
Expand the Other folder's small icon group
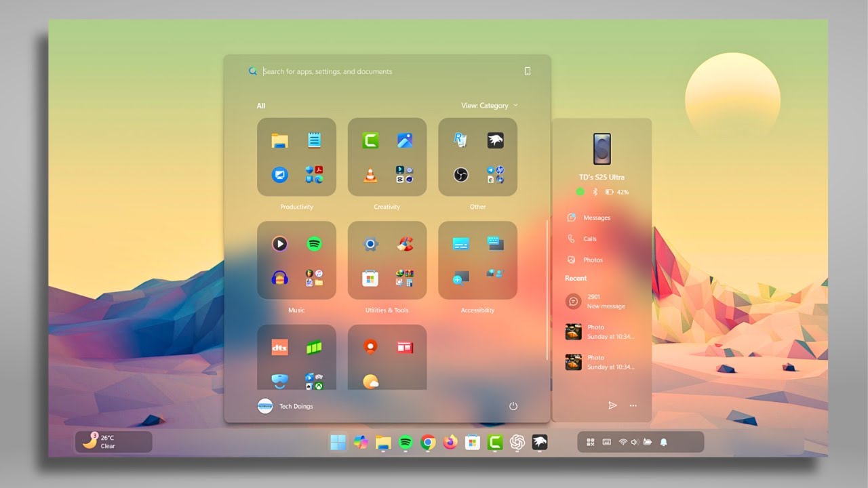pos(496,175)
